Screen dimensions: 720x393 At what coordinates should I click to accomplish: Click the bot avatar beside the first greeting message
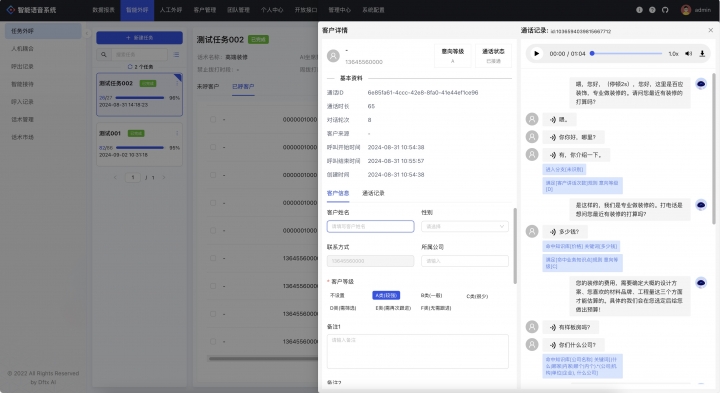click(x=701, y=84)
